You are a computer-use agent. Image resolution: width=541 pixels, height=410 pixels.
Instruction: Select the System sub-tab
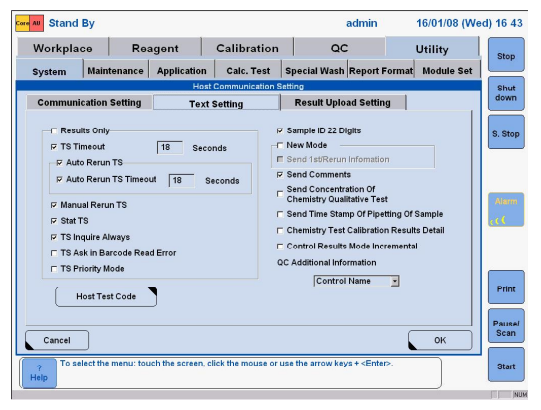(x=49, y=71)
